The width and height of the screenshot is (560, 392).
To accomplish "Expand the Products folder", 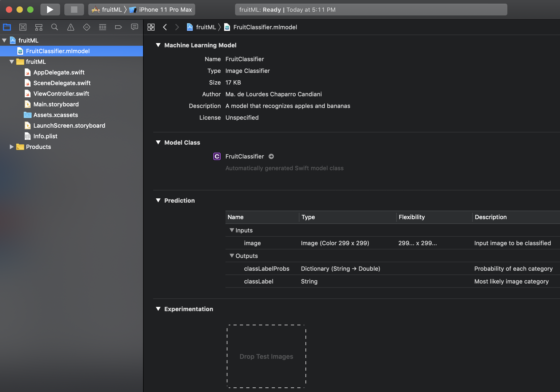I will click(12, 147).
